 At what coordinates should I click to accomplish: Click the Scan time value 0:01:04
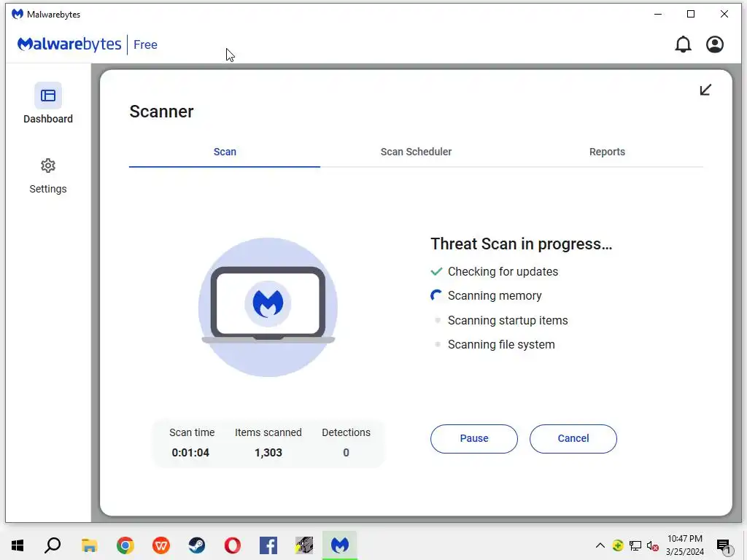pyautogui.click(x=190, y=453)
